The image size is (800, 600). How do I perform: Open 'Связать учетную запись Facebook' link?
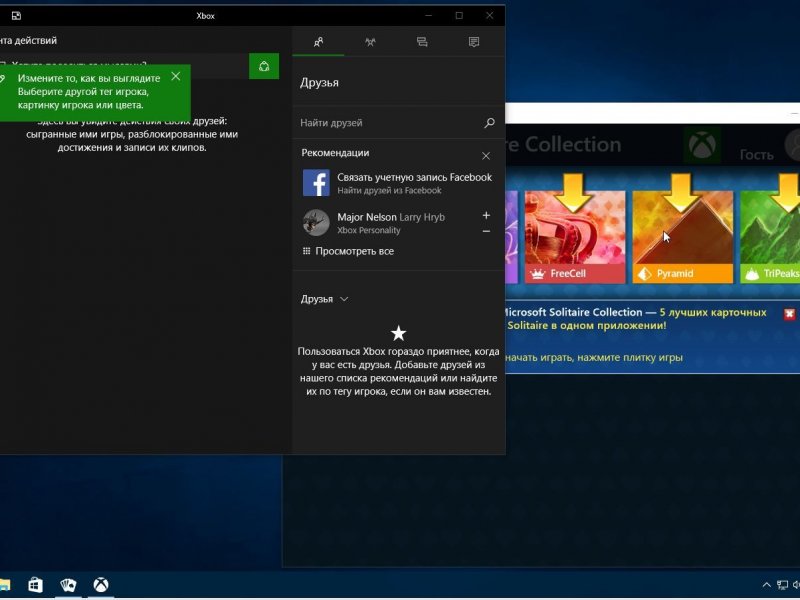coord(414,178)
